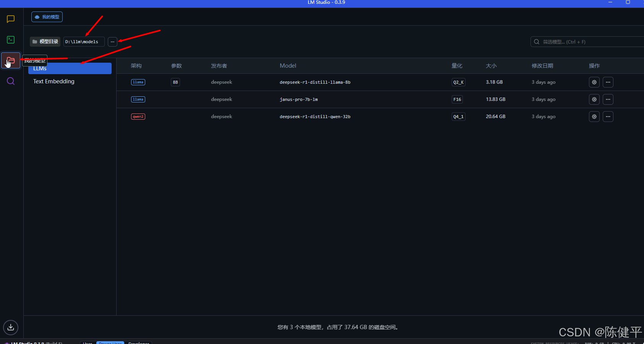Screen dimensions: 644x344
Task: Click the D:\llm\models path field
Action: (x=84, y=42)
